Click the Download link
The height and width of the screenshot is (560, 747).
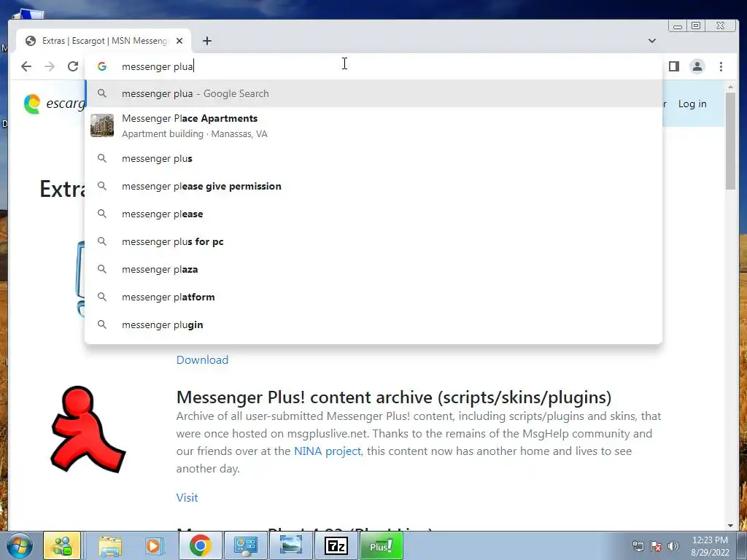click(202, 360)
